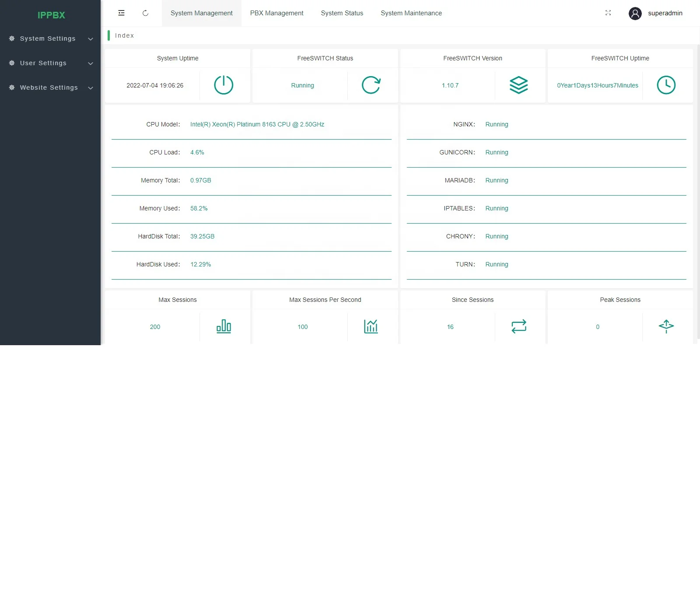Click the user avatar icon
The width and height of the screenshot is (700, 595).
pos(635,14)
